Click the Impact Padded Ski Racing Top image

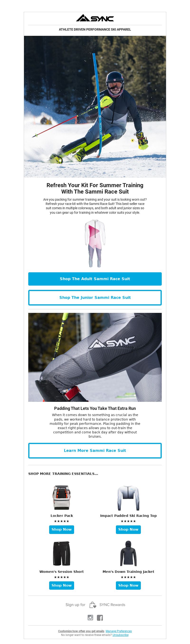[128, 498]
